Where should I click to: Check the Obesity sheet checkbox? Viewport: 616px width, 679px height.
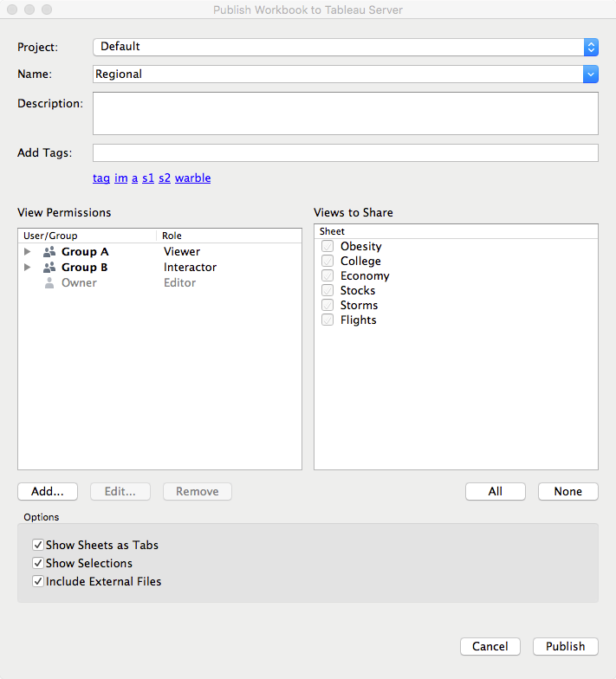[x=327, y=247]
